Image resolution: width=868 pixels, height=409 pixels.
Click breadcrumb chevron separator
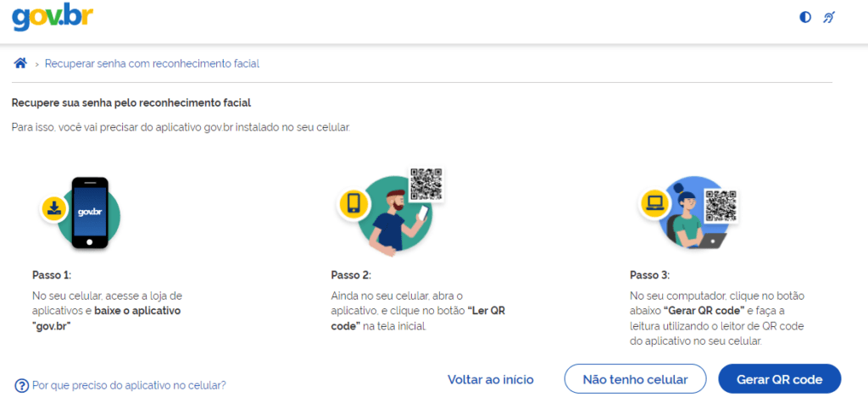point(37,64)
